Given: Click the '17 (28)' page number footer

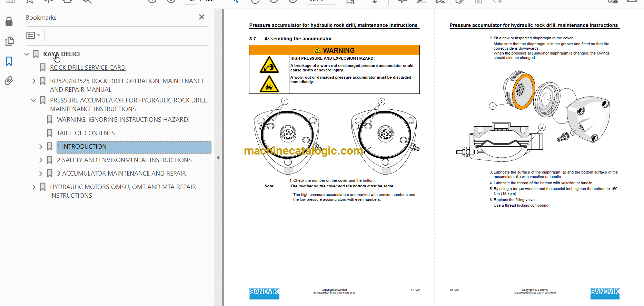Looking at the screenshot, I should 415,290.
